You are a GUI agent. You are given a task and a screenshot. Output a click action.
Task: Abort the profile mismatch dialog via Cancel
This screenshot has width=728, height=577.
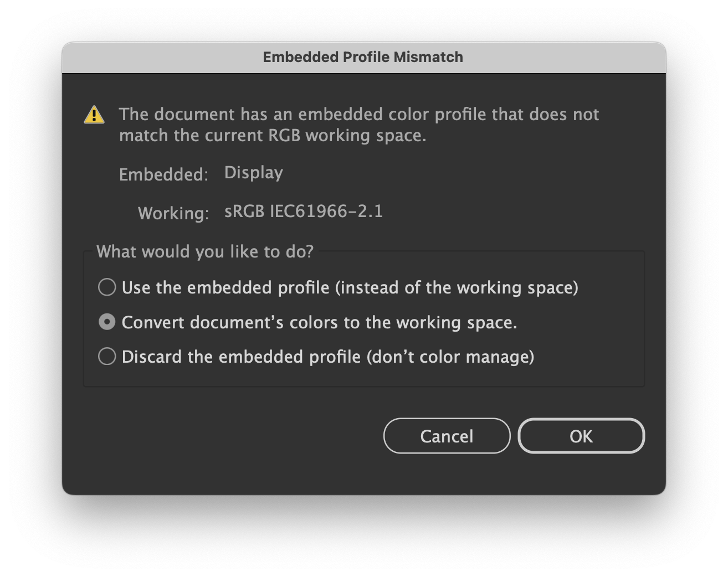pos(447,436)
